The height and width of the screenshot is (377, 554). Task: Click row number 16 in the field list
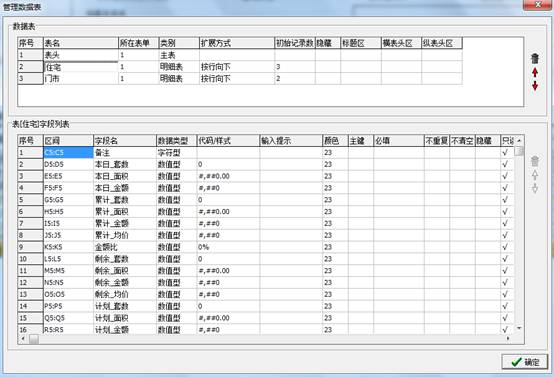click(x=30, y=330)
